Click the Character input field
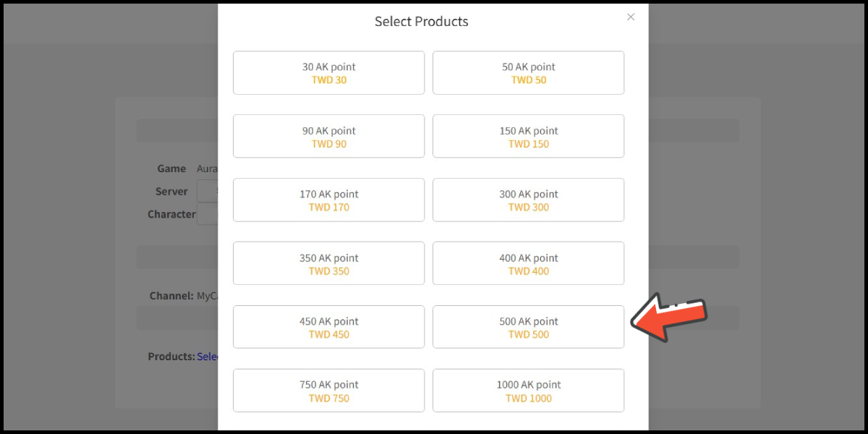Image resolution: width=868 pixels, height=434 pixels. coord(208,214)
